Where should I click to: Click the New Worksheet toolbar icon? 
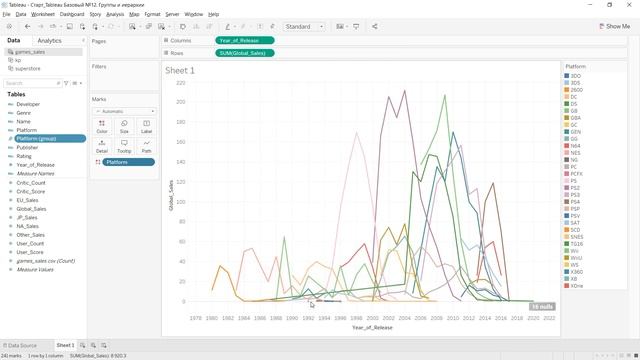pyautogui.click(x=132, y=27)
